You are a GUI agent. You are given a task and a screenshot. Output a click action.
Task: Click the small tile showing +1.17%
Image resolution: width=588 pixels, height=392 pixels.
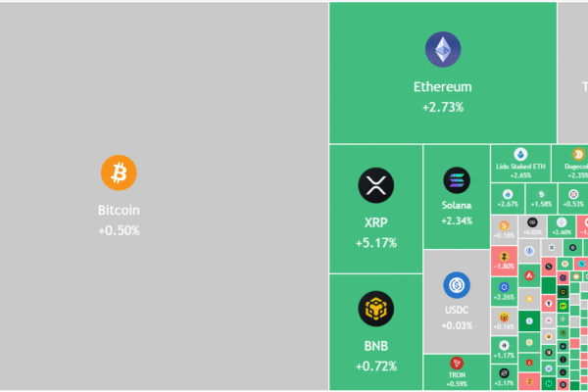coord(505,349)
